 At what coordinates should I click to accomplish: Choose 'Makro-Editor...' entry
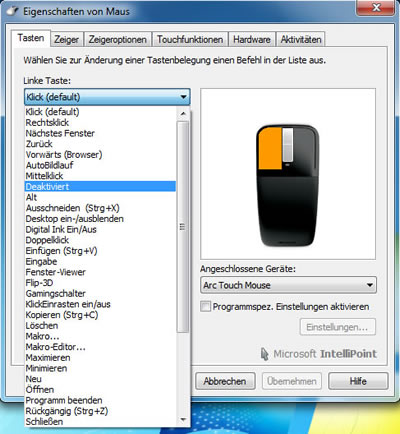100,347
